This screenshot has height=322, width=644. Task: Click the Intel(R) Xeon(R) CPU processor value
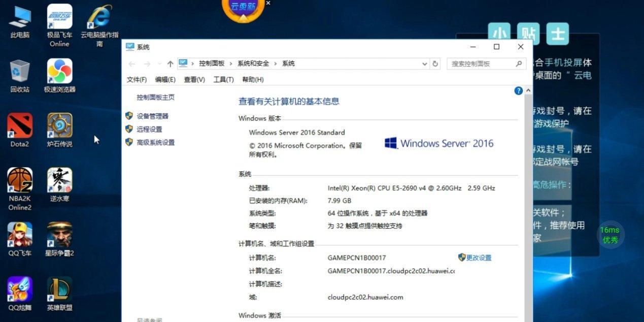[411, 188]
